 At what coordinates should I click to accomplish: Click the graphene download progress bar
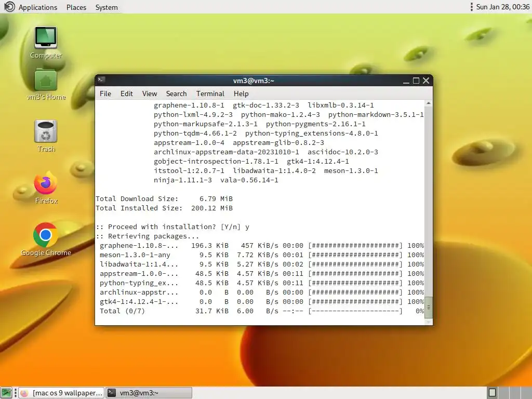click(355, 246)
